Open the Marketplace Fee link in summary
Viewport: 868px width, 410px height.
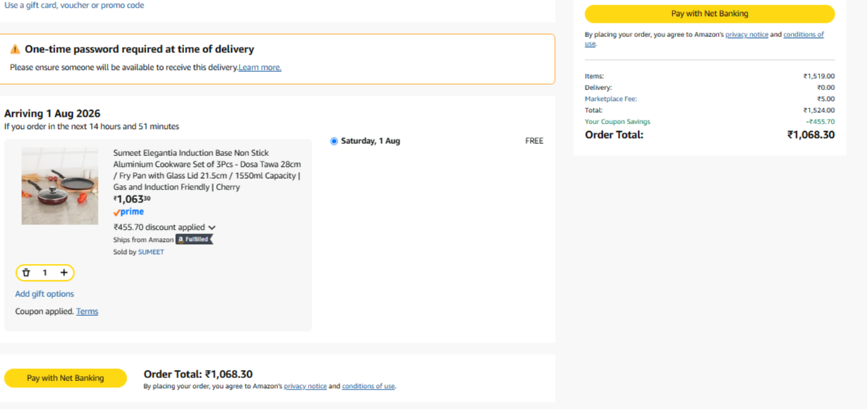[x=611, y=99]
